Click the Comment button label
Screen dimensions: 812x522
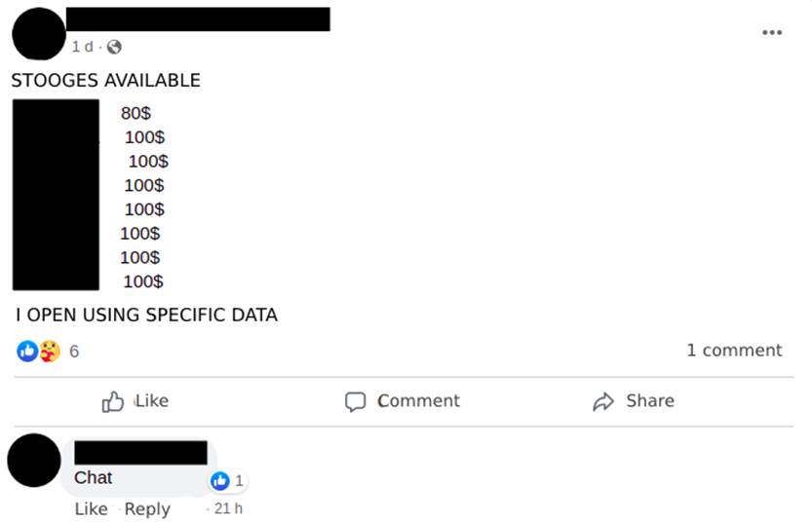coord(418,400)
